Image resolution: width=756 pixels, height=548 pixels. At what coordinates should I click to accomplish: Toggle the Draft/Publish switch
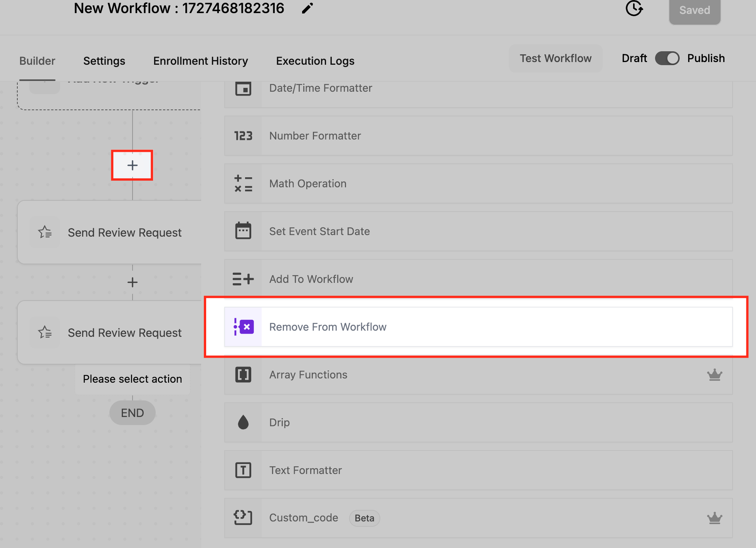pyautogui.click(x=667, y=58)
